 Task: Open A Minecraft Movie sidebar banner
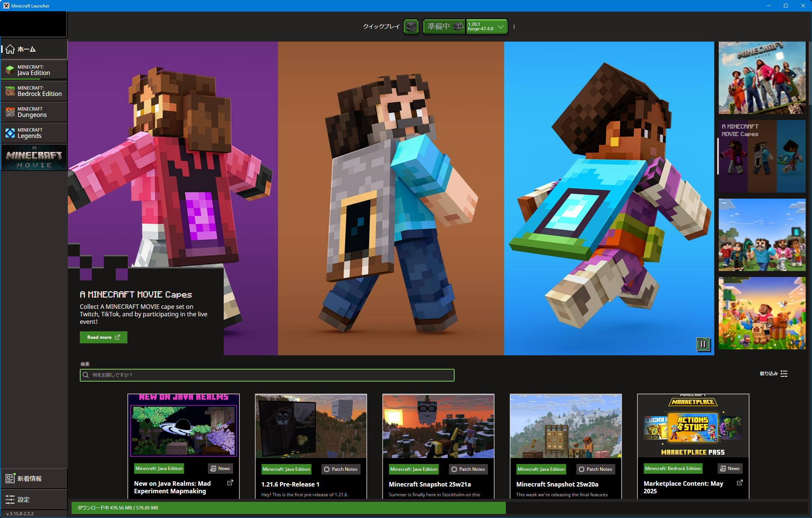pos(34,157)
